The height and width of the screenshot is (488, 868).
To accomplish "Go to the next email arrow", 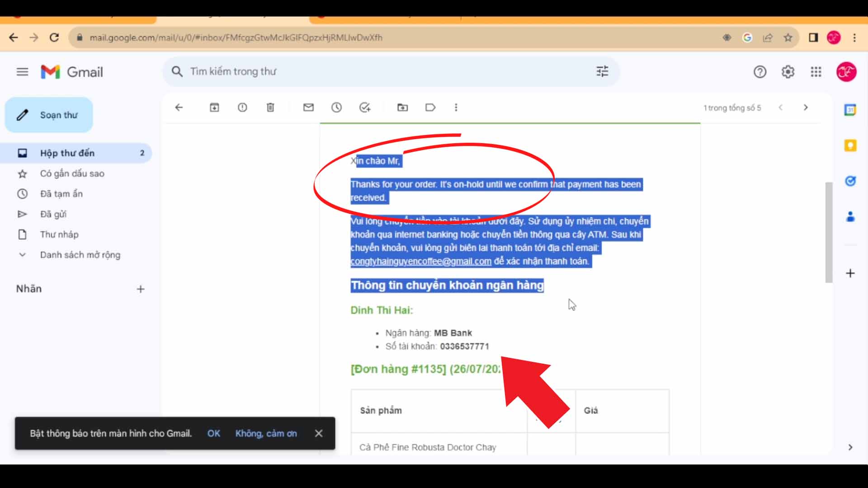I will [806, 108].
